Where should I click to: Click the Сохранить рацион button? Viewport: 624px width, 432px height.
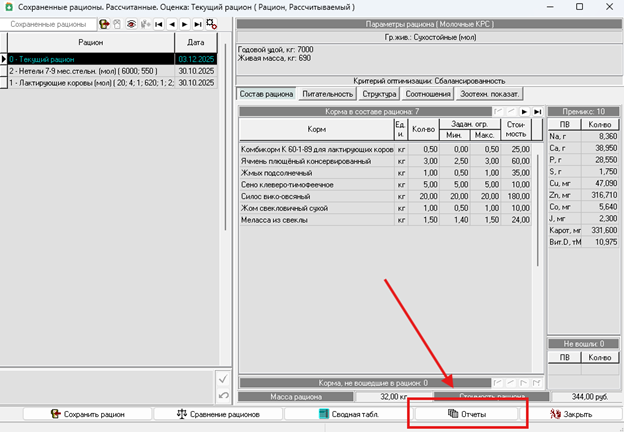88,414
